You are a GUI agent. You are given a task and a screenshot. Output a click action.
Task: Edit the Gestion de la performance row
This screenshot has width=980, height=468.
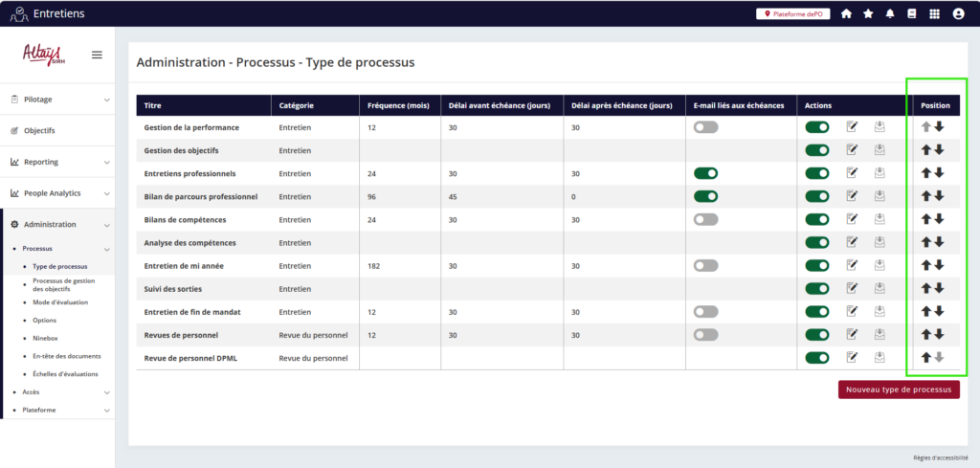852,126
